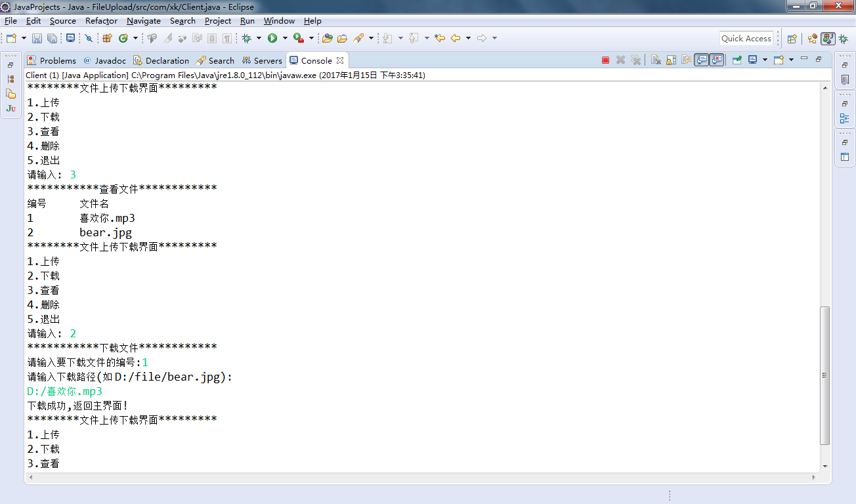Click the vertical scrollbar thumb in console
Screen dimensions: 856x504
(x=826, y=375)
